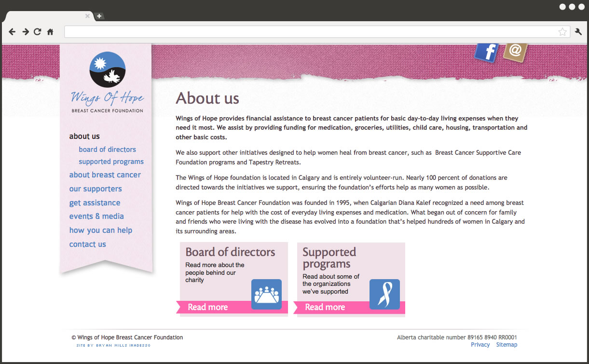Close the current browser tab
The width and height of the screenshot is (589, 364).
87,16
